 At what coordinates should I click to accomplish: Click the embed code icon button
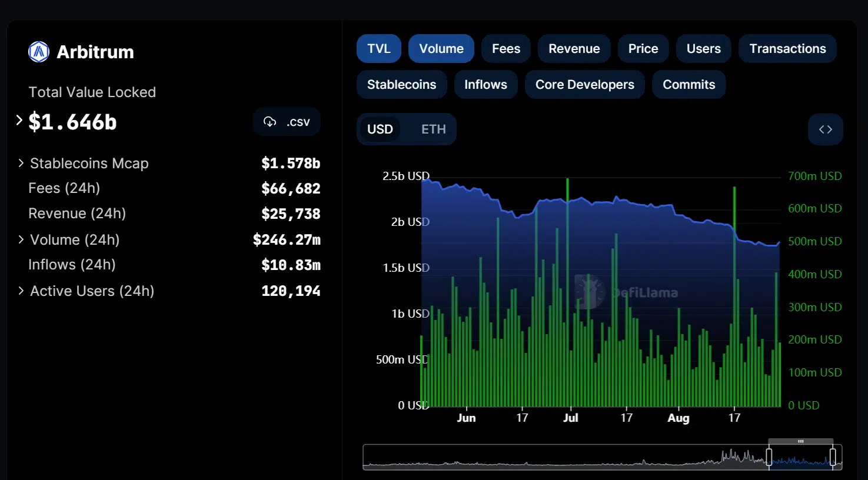tap(826, 129)
